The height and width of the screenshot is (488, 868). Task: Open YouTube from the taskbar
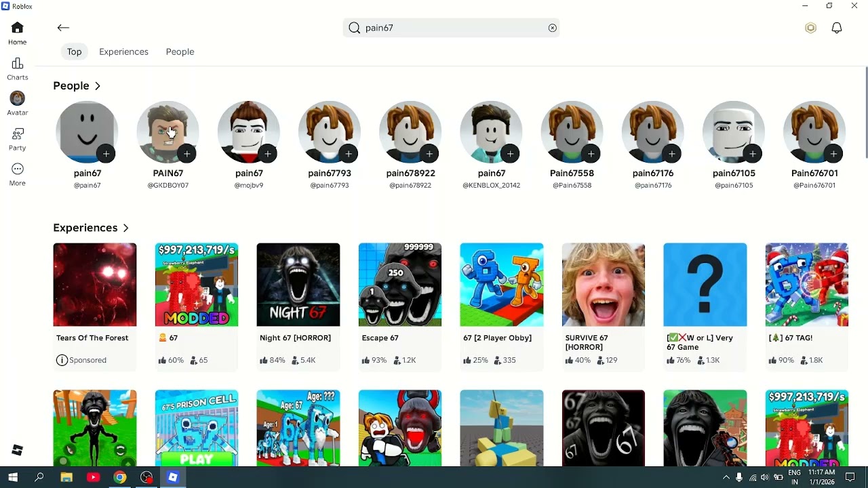pyautogui.click(x=93, y=477)
